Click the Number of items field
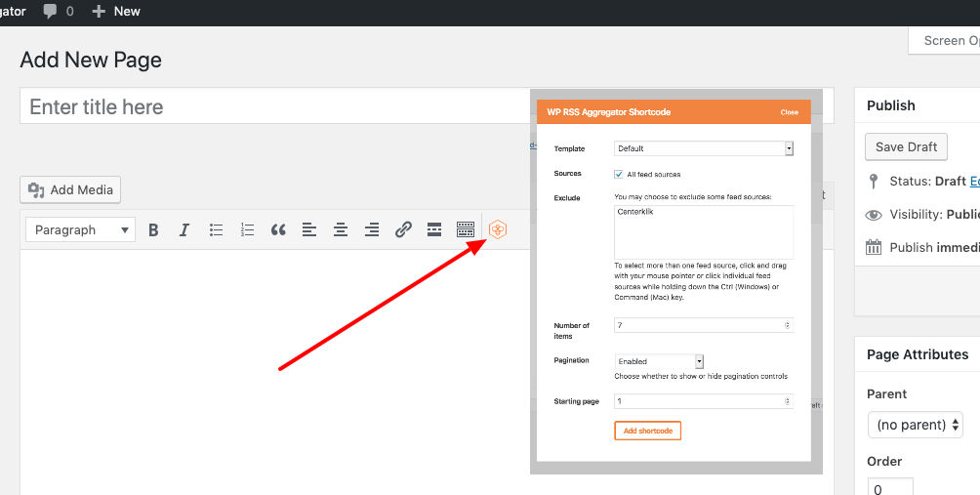 (704, 325)
